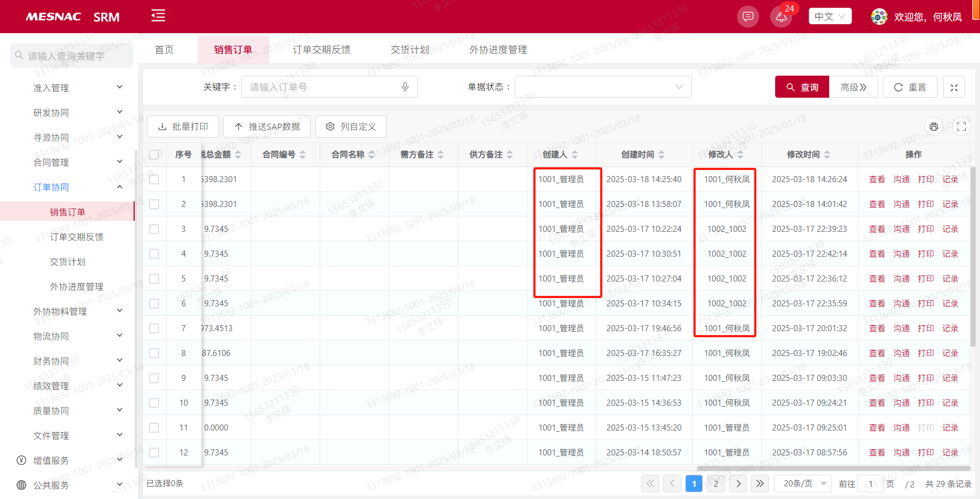Click the 高级 advanced button
Viewport: 980px width, 499px height.
[854, 87]
